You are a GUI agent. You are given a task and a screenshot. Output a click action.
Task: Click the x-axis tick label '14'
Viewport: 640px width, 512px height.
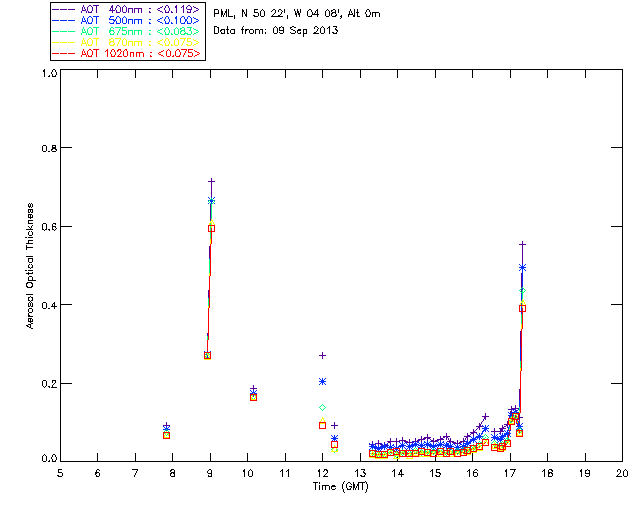tap(398, 473)
